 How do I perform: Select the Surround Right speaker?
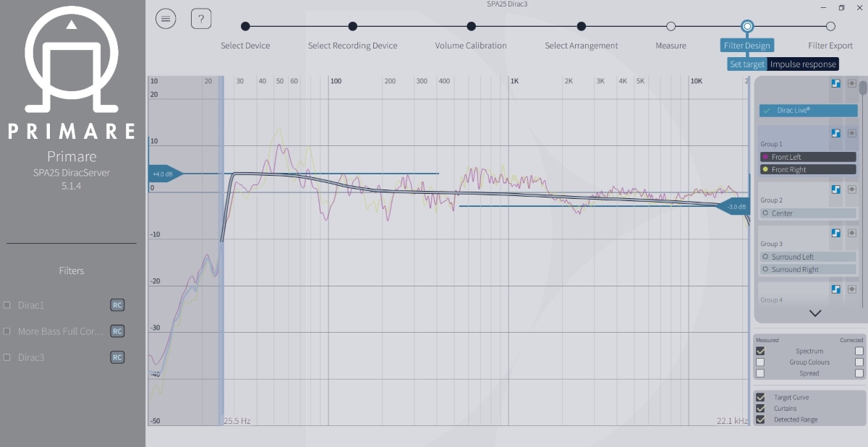tap(809, 269)
